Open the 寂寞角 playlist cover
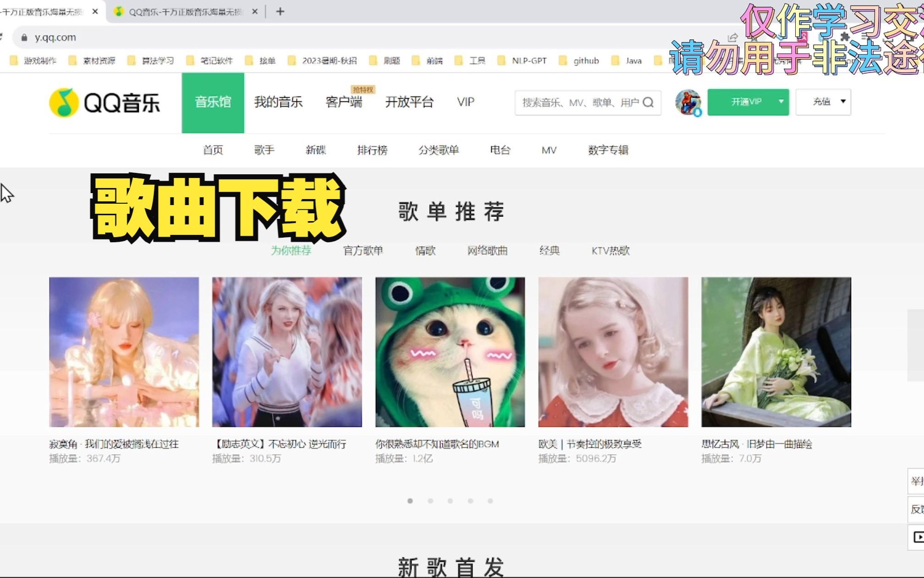 tap(124, 352)
